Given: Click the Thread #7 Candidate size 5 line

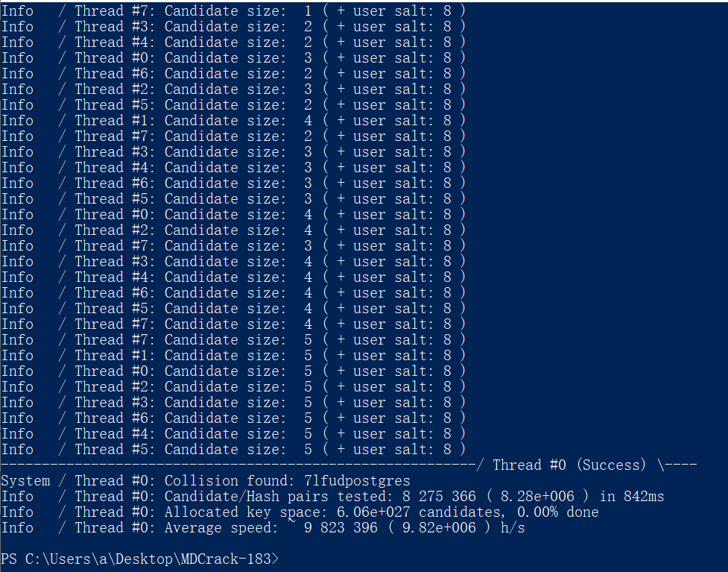Looking at the screenshot, I should (233, 339).
